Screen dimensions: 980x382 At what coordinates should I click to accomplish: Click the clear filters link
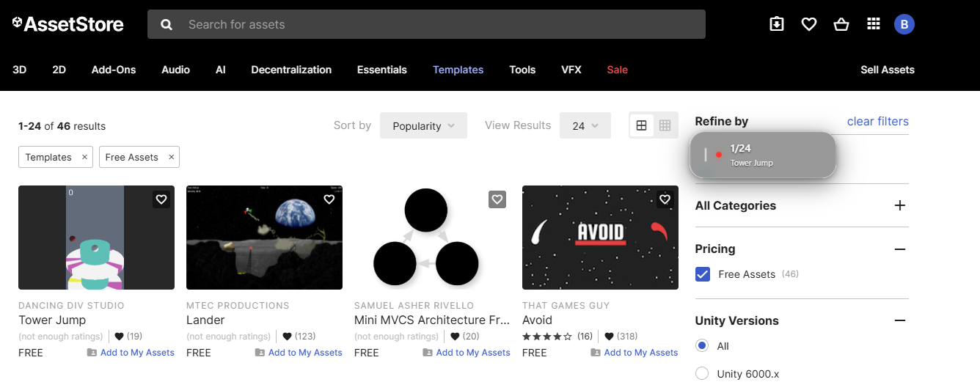click(877, 121)
